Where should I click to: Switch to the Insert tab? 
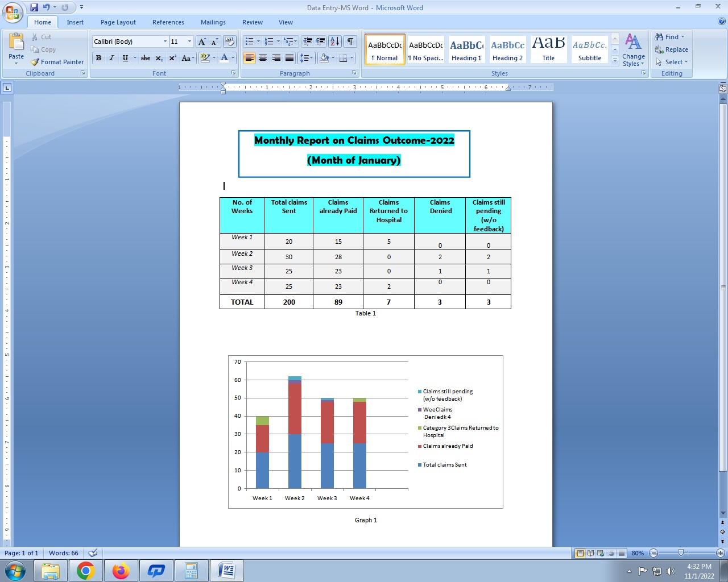[75, 22]
